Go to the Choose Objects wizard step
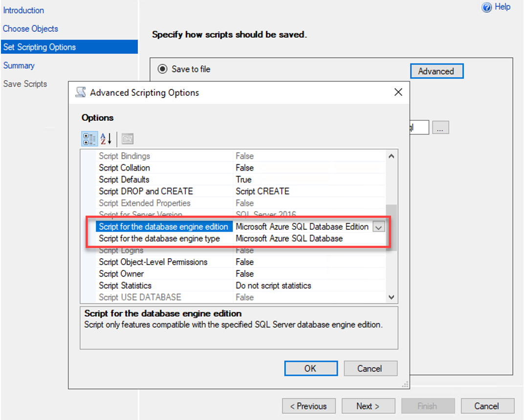The height and width of the screenshot is (420, 524). pyautogui.click(x=30, y=28)
